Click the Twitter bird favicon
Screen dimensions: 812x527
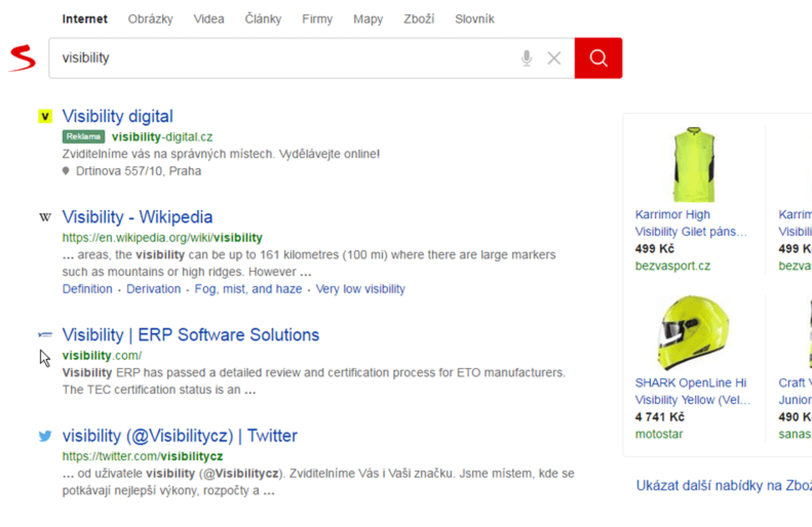coord(45,436)
